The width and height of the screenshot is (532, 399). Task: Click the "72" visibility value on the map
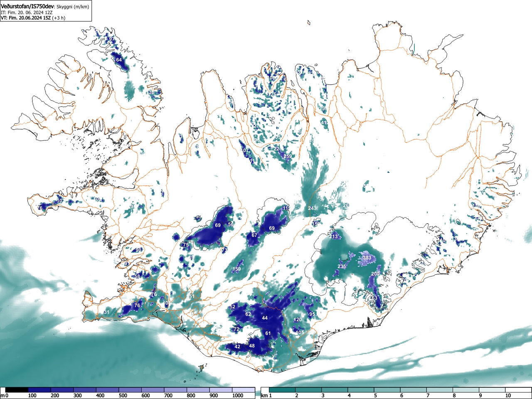point(236,329)
